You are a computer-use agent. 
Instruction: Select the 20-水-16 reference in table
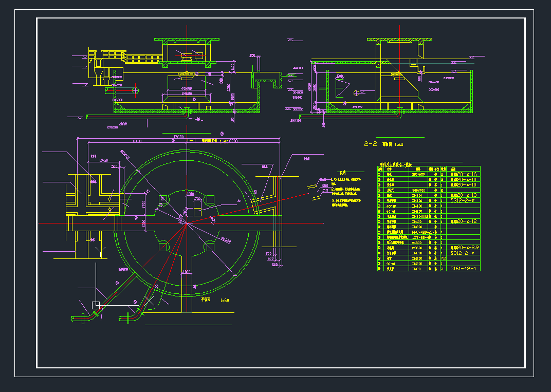click(464, 175)
